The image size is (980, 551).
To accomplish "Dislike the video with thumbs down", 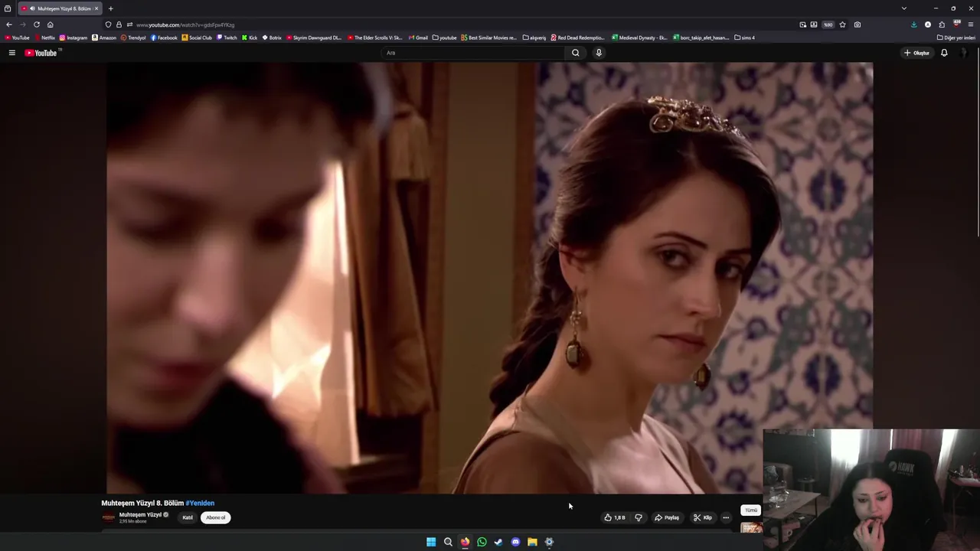I will tap(639, 517).
